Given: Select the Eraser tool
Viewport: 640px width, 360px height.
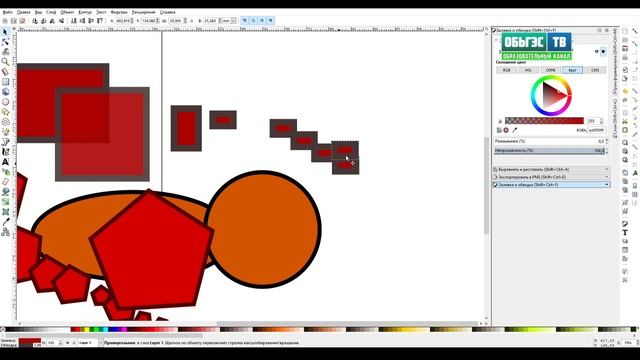Looking at the screenshot, I should [x=5, y=182].
